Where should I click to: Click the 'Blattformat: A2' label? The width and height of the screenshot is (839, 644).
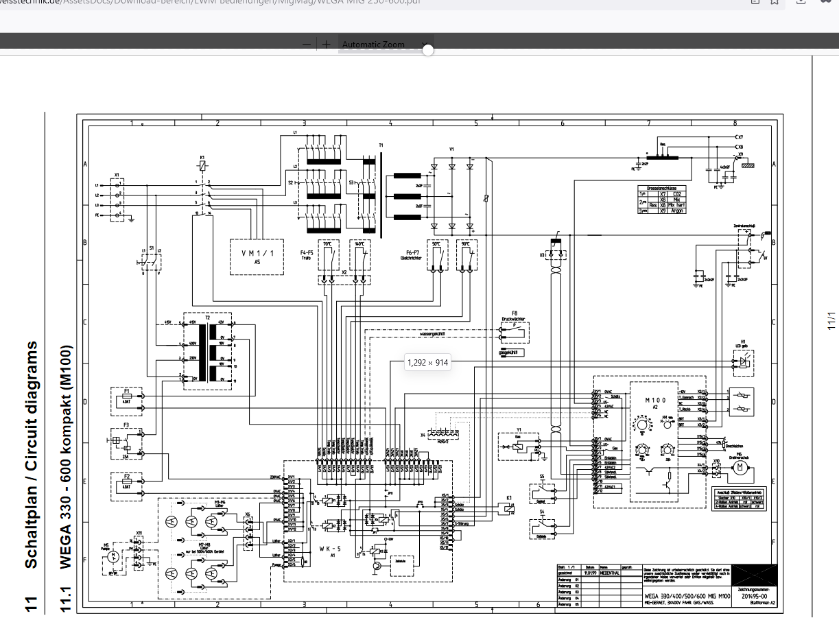[764, 604]
